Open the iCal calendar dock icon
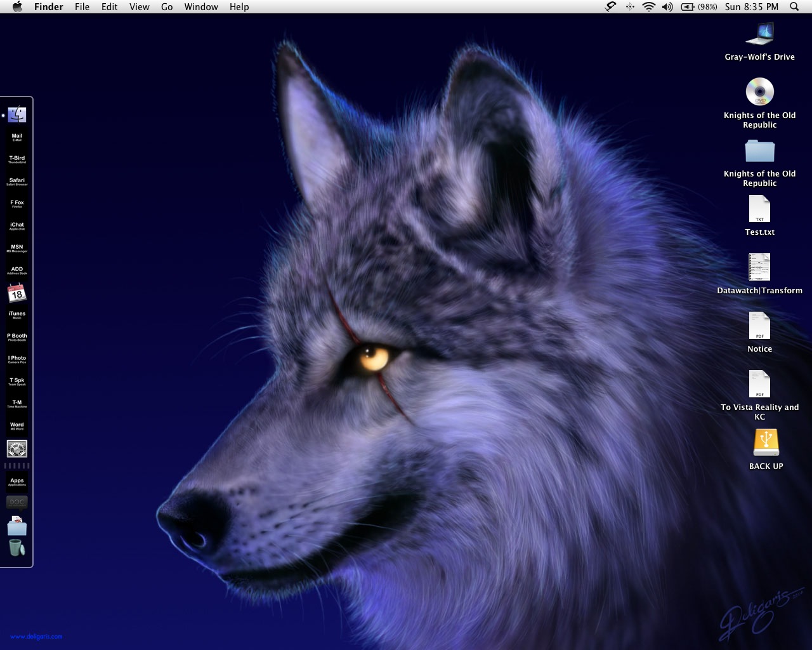 point(17,293)
